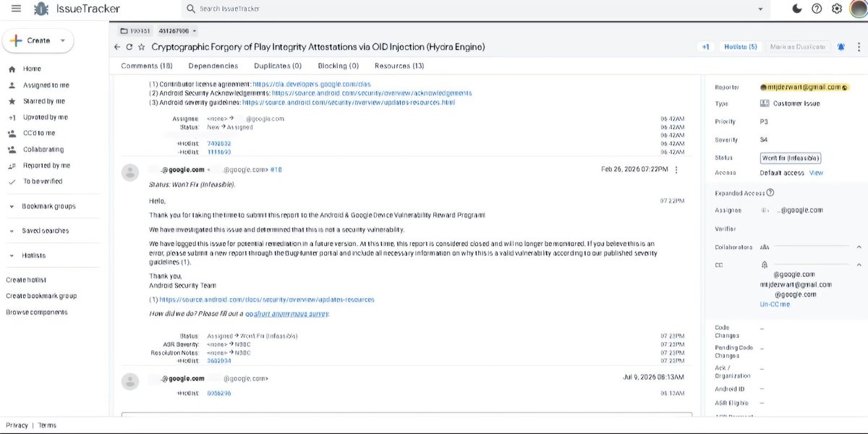The width and height of the screenshot is (868, 434).
Task: Click the Collaborators add icon
Action: click(765, 247)
